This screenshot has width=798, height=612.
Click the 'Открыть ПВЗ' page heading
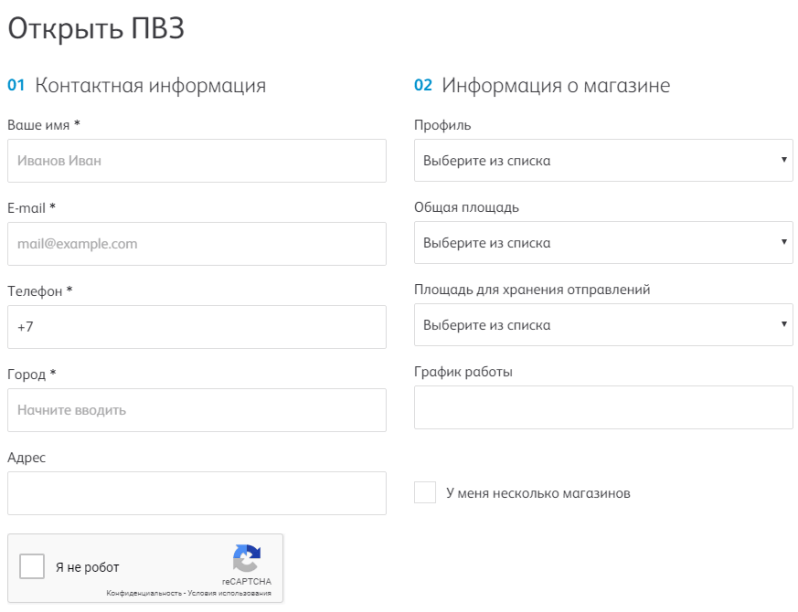tap(95, 29)
